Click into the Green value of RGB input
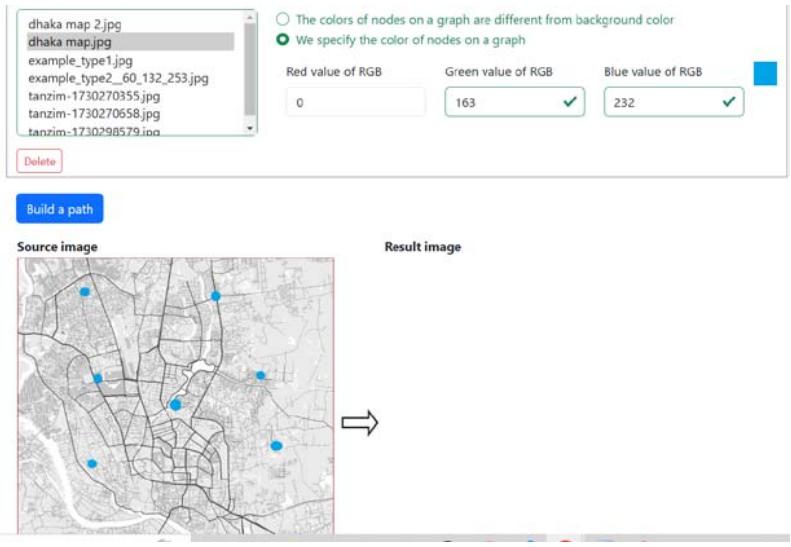 [x=500, y=102]
